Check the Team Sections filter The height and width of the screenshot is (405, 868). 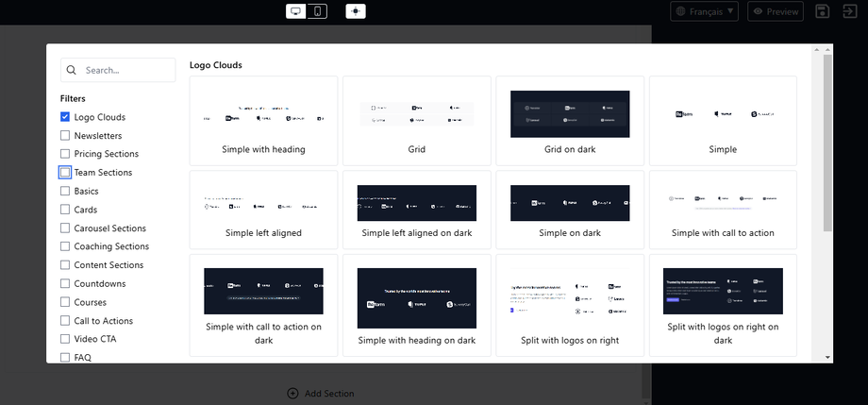pos(65,173)
